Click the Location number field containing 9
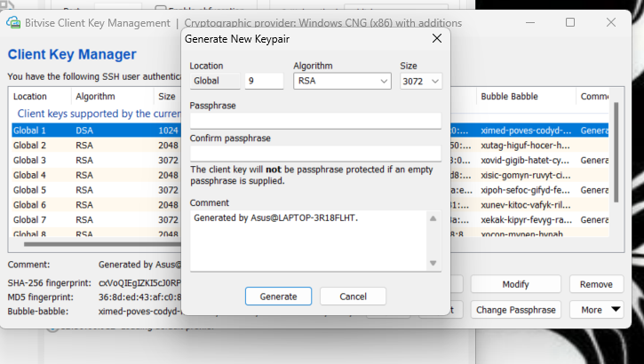This screenshot has width=644, height=364. [264, 81]
